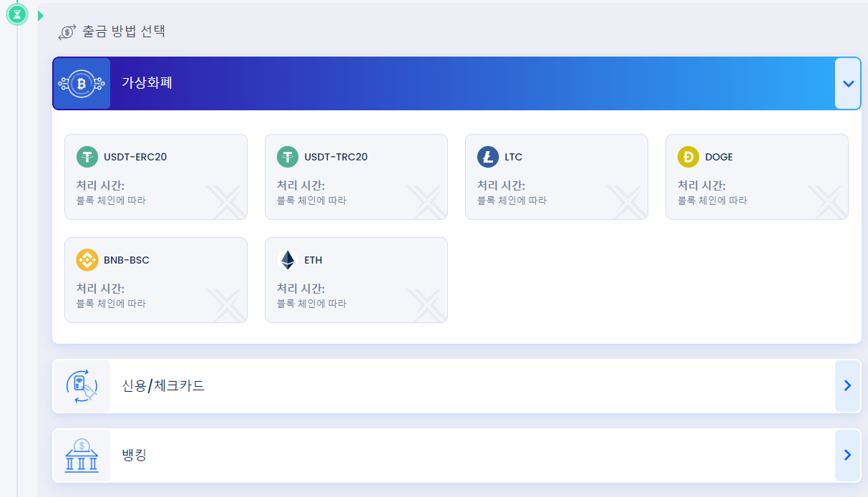Open the 뱅킹 category header
This screenshot has width=868, height=497.
[x=457, y=455]
